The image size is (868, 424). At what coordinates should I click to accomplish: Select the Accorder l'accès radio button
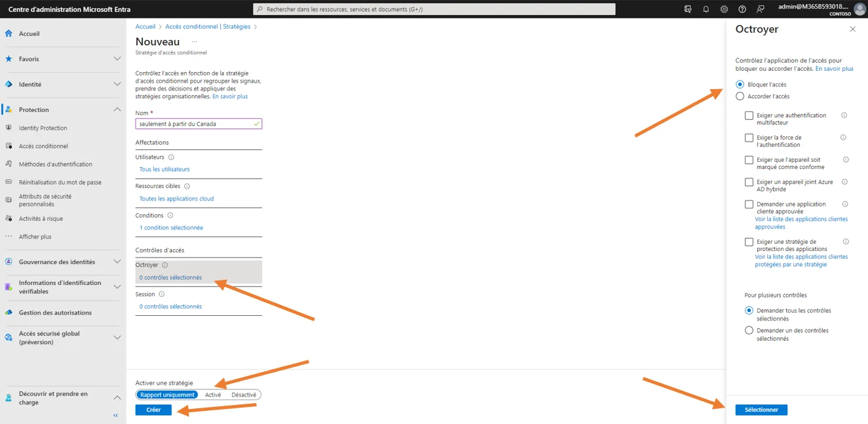[x=740, y=96]
